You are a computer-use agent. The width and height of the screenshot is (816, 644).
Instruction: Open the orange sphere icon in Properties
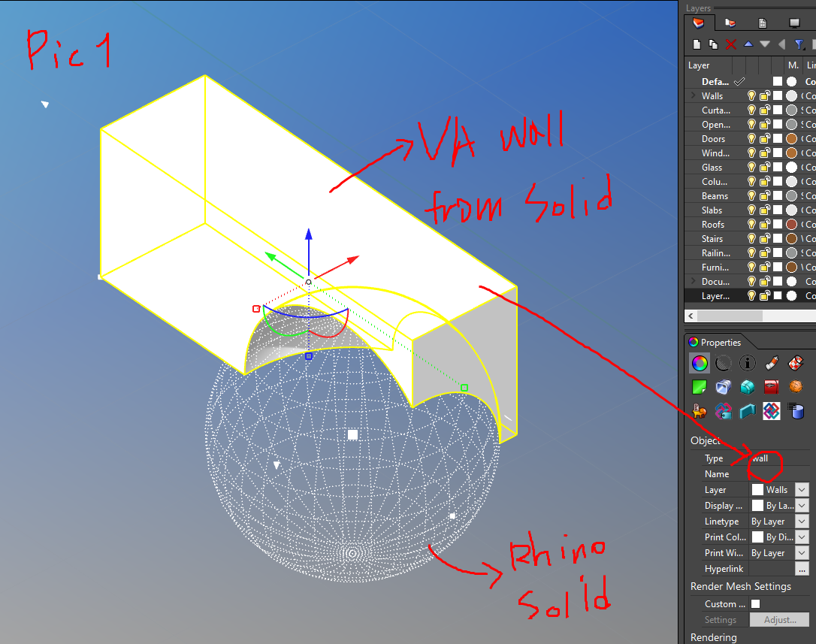click(796, 387)
